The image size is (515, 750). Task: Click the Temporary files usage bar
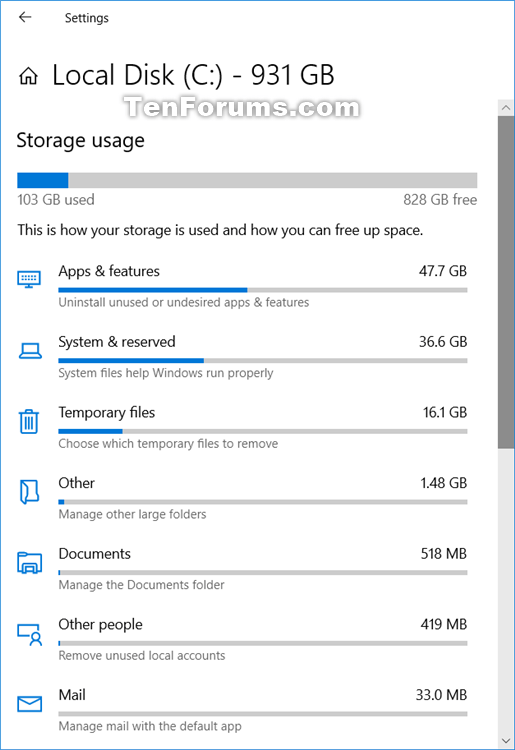pos(263,431)
